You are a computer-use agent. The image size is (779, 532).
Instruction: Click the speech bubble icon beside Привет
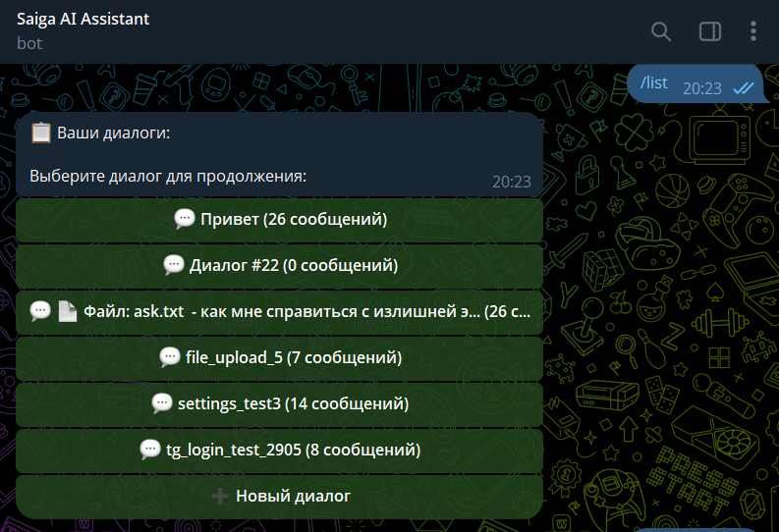point(185,219)
